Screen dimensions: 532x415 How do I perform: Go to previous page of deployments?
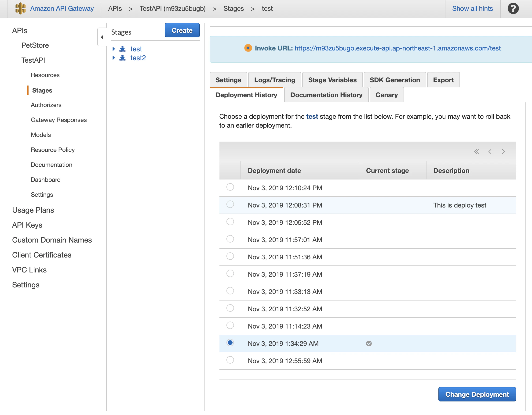point(490,152)
